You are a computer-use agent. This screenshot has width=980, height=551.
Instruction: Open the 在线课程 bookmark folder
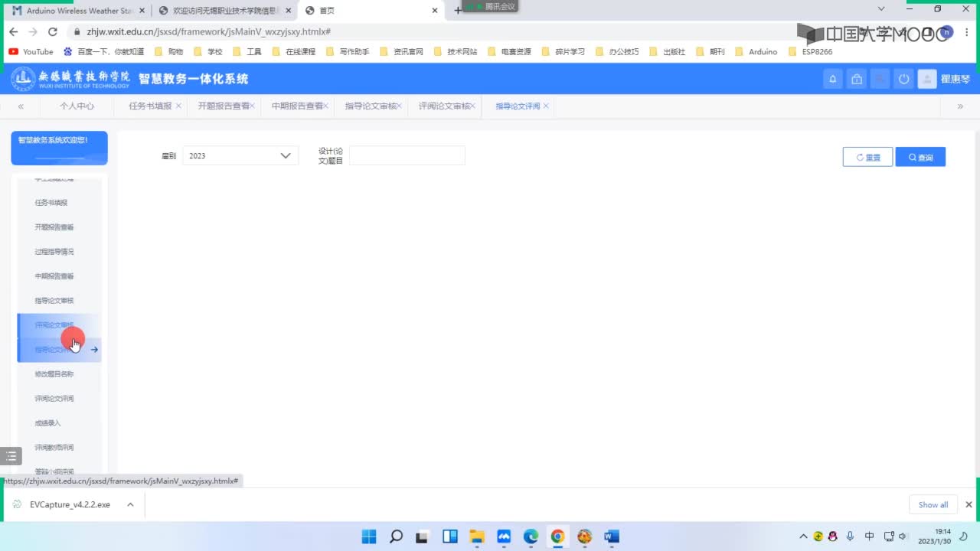[293, 52]
